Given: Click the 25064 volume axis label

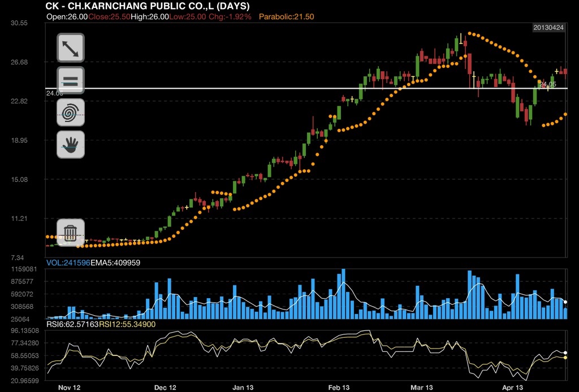Looking at the screenshot, I should pos(20,319).
